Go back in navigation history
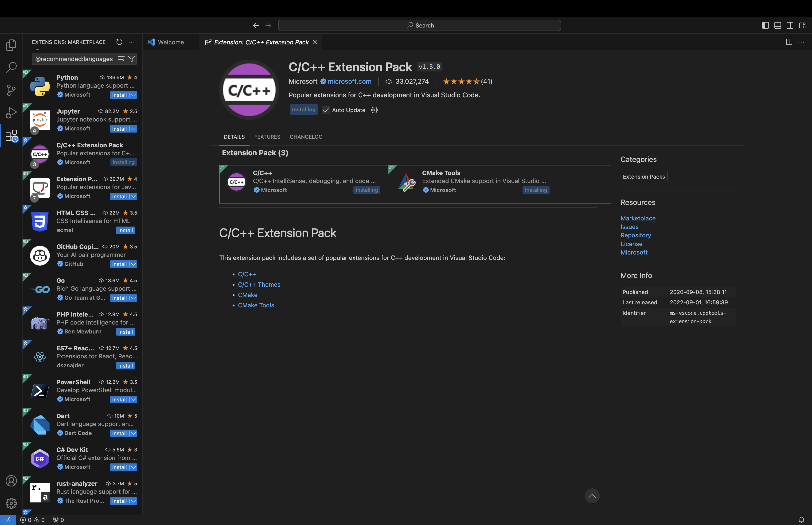The image size is (812, 525). pos(256,26)
